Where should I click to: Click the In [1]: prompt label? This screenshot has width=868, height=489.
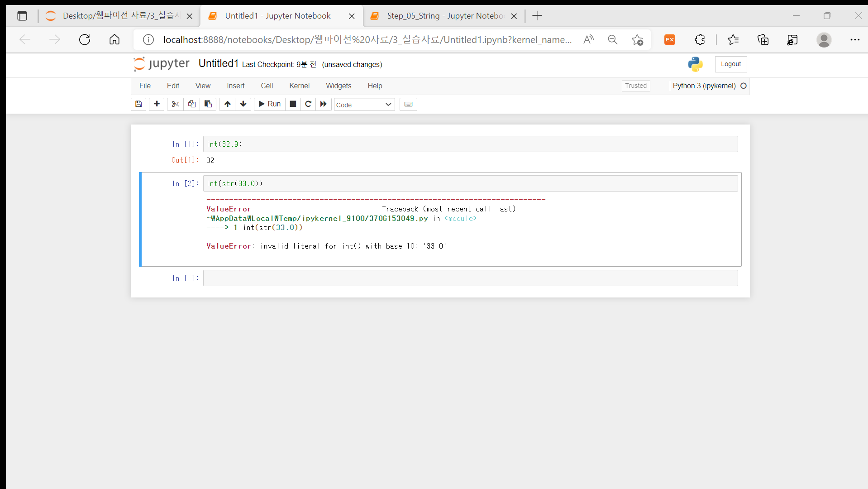pos(186,144)
